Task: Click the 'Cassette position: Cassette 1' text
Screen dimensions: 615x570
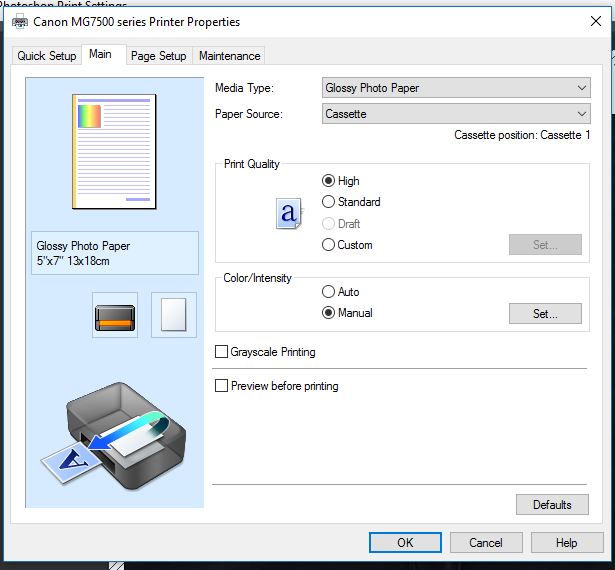Action: tap(522, 135)
